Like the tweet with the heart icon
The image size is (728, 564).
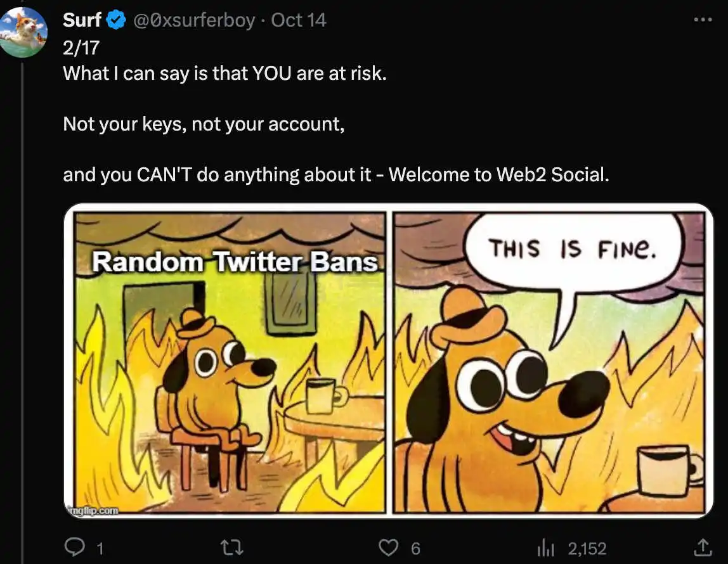coord(388,547)
